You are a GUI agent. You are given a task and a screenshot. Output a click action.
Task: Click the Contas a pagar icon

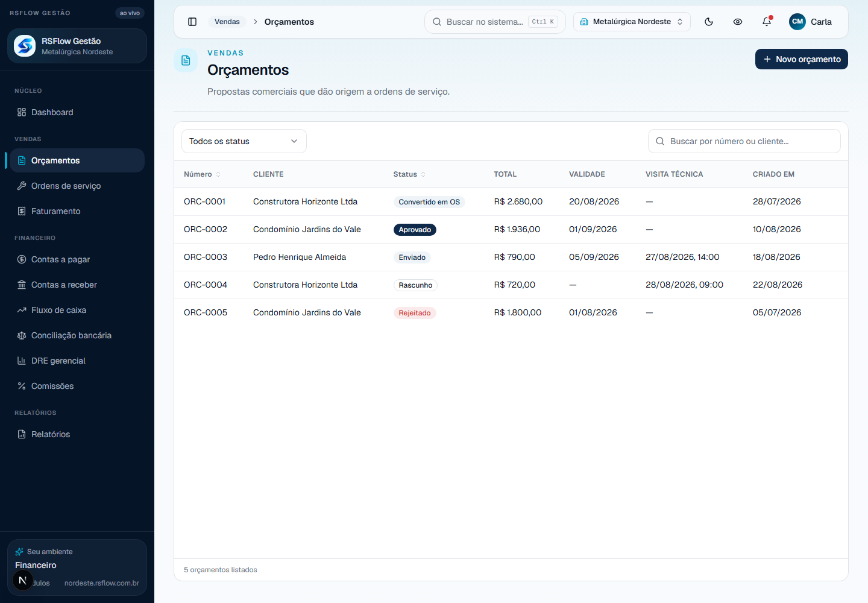tap(22, 259)
